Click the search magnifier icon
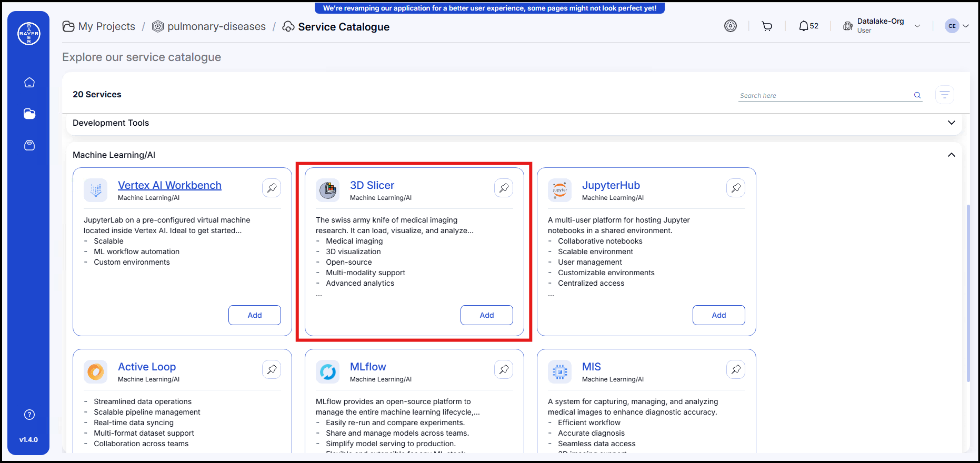980x463 pixels. [x=917, y=95]
